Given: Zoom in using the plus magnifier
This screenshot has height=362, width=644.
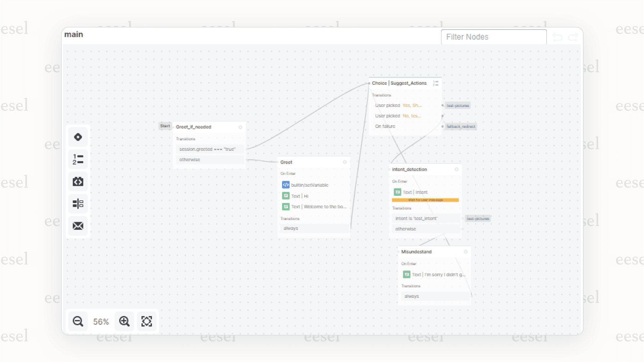Looking at the screenshot, I should [124, 321].
